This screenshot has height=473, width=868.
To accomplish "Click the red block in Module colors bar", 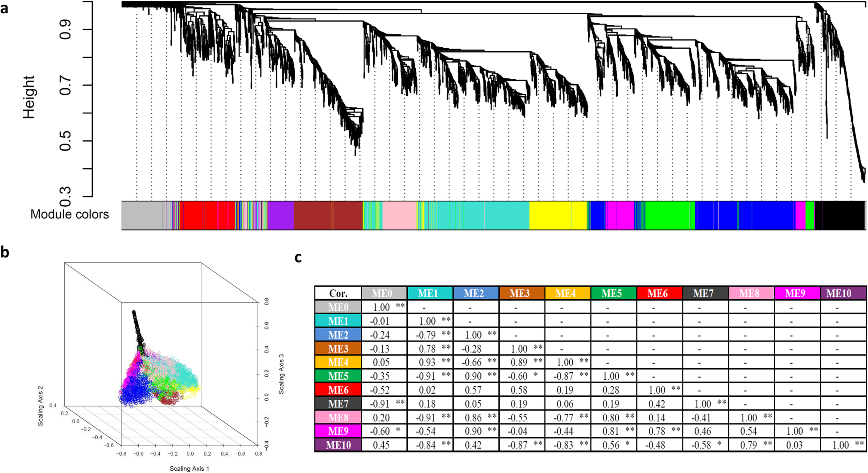I will (207, 215).
